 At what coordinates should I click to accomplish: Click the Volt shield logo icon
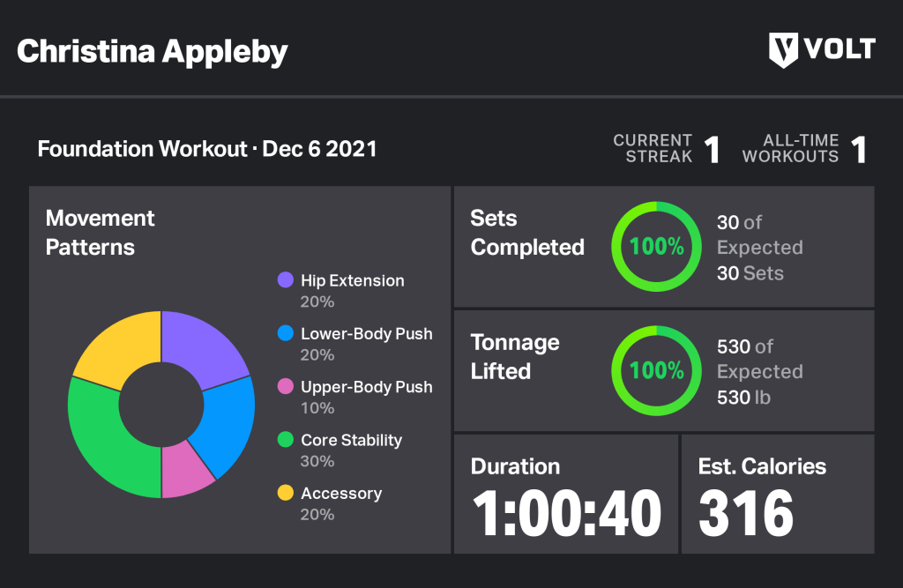pyautogui.click(x=784, y=49)
